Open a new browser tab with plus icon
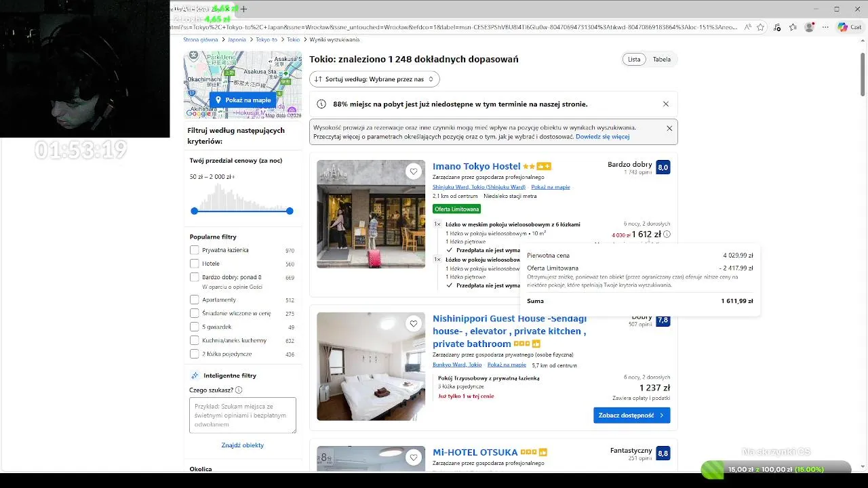The width and height of the screenshot is (868, 488). [243, 9]
